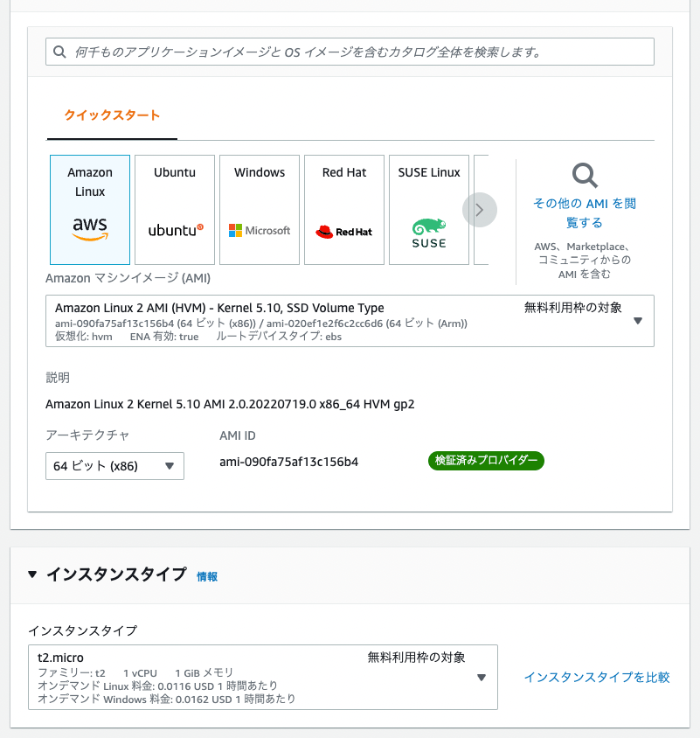Click the AMI ID ami-090fa75af13c156b4 value
Viewport: 700px width, 738px height.
click(x=289, y=462)
